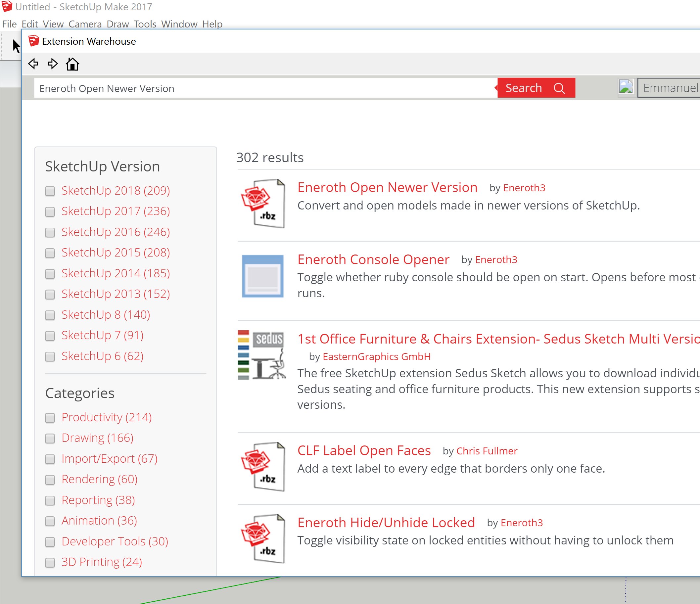Click Eneroth3 author beside Open Newer Version

[524, 188]
